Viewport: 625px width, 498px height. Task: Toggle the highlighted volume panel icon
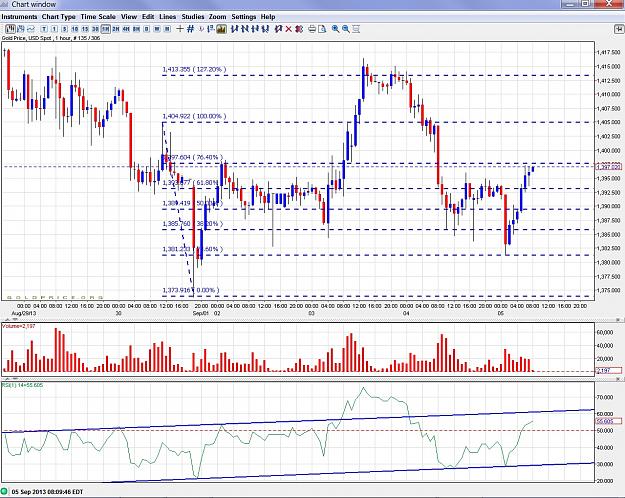(221, 29)
